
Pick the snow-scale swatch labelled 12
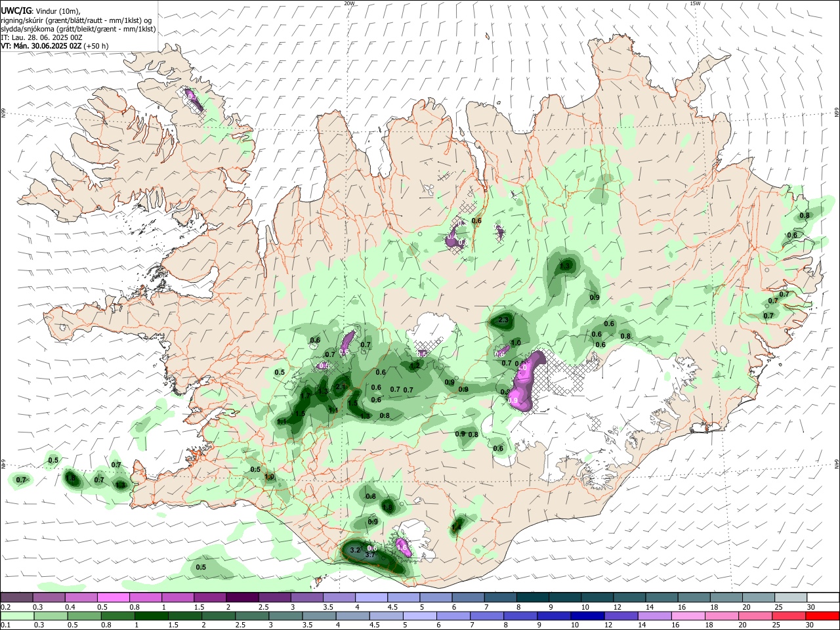(629, 597)
